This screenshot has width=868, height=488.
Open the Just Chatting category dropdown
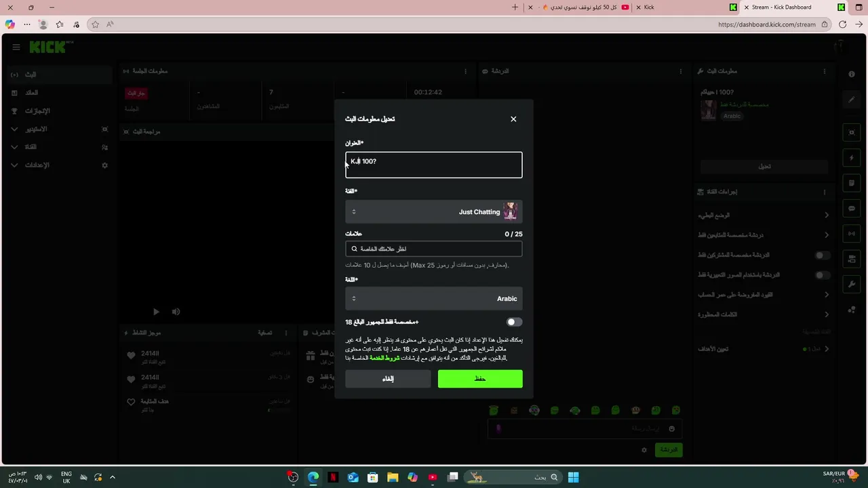click(434, 211)
